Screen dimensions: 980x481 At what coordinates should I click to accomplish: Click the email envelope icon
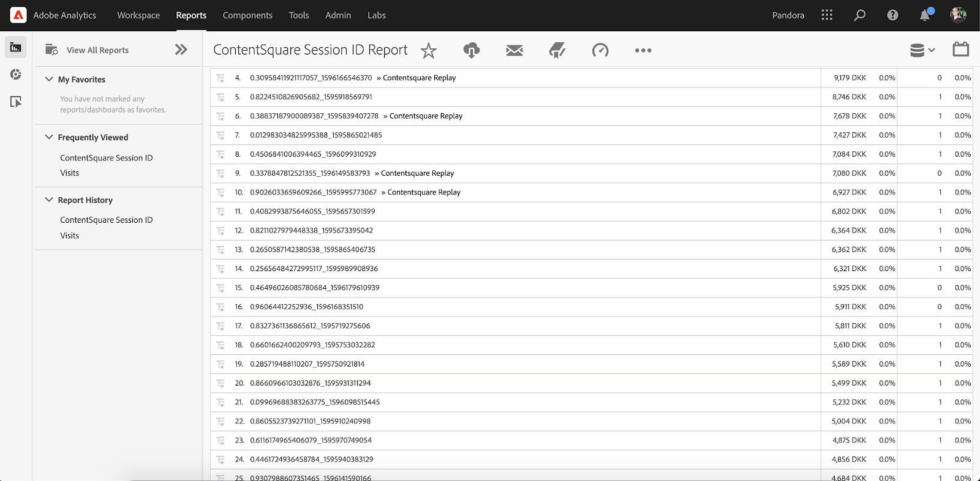click(x=514, y=50)
